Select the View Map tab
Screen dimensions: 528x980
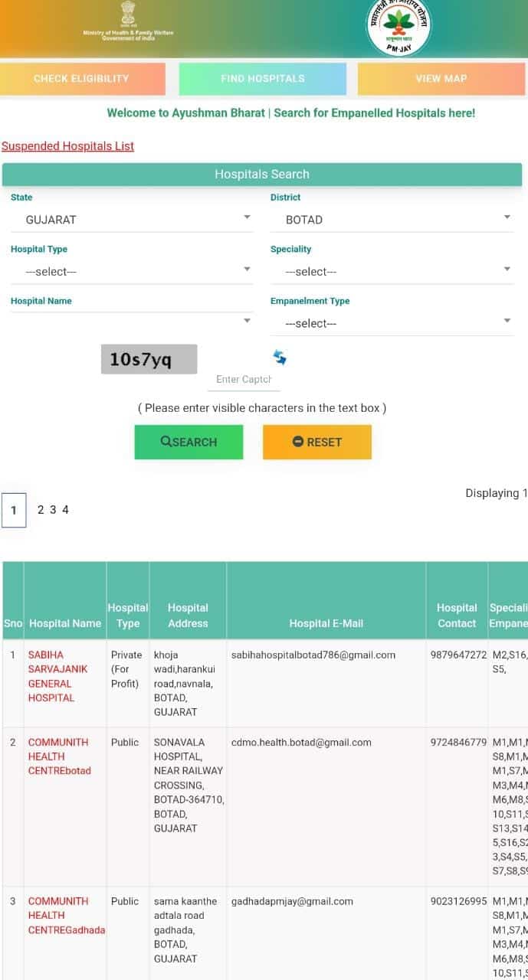[441, 79]
